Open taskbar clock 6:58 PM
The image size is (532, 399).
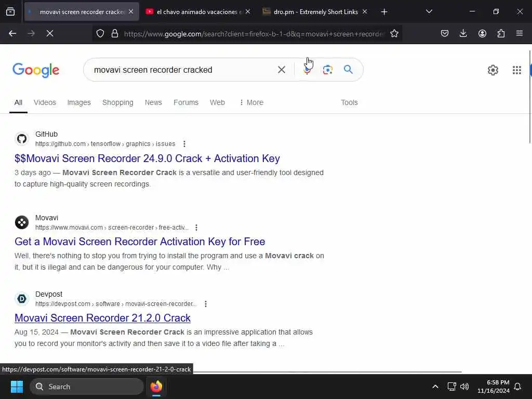point(494,387)
